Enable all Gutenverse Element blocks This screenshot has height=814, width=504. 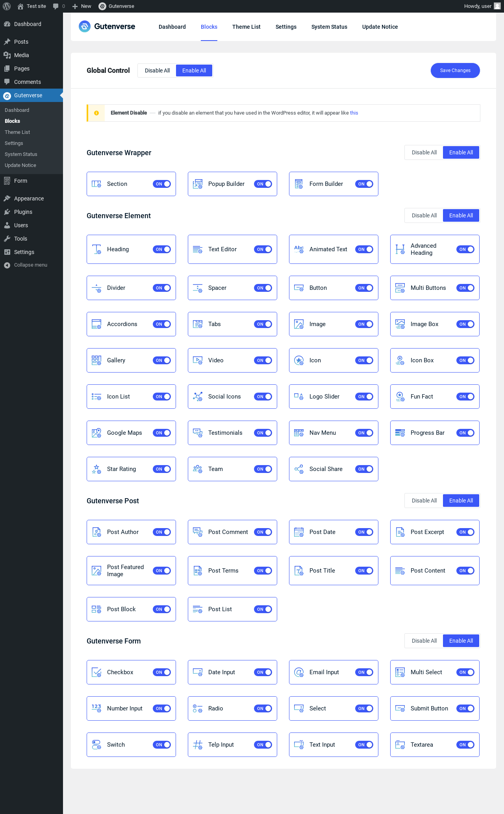pos(461,215)
